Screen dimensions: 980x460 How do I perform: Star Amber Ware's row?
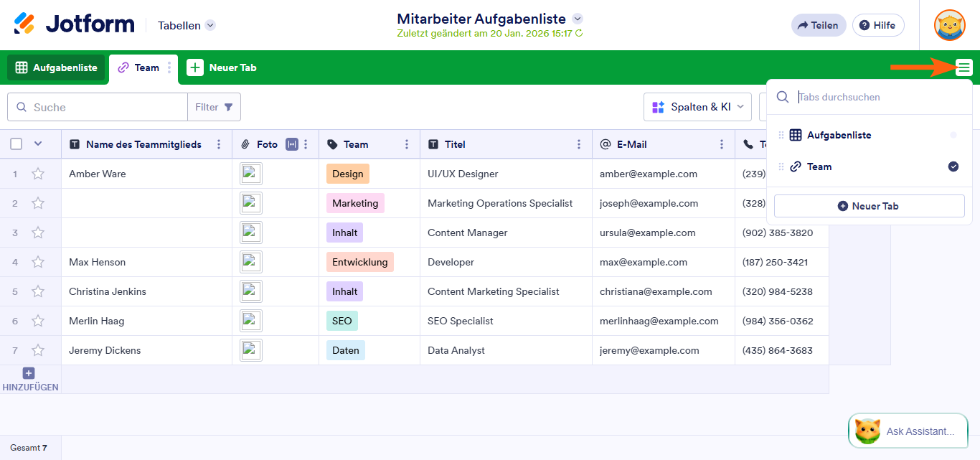[x=38, y=173]
